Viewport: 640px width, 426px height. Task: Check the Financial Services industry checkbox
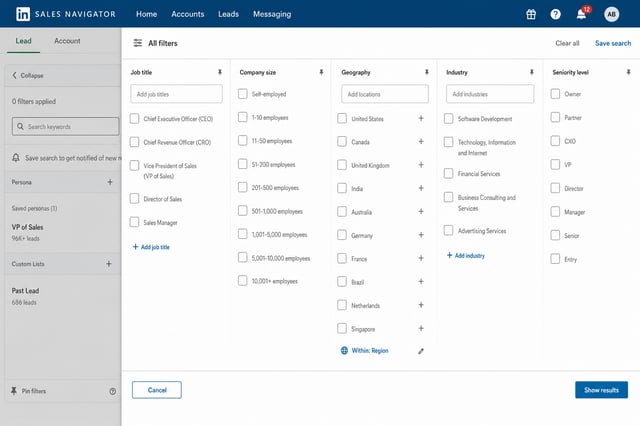(448, 173)
